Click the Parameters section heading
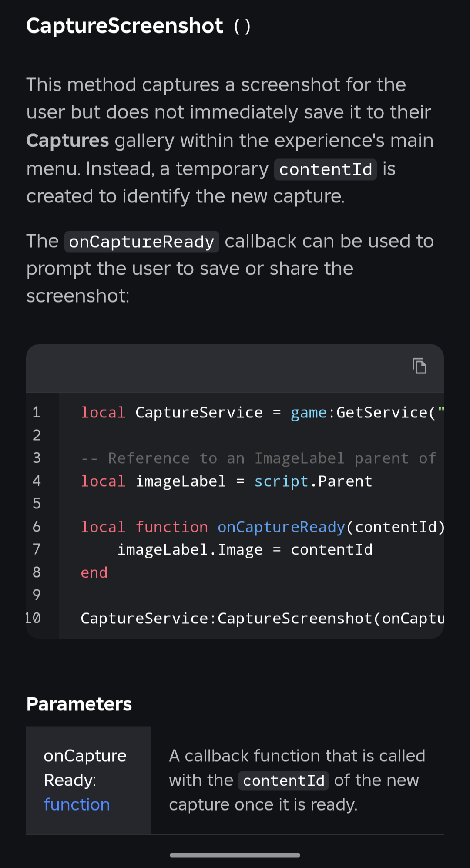 [79, 704]
